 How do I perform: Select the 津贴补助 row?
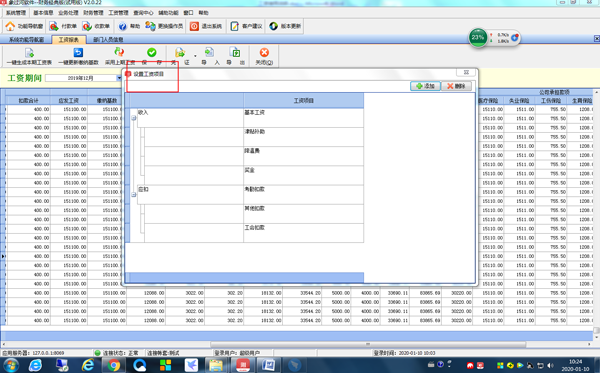(x=303, y=137)
